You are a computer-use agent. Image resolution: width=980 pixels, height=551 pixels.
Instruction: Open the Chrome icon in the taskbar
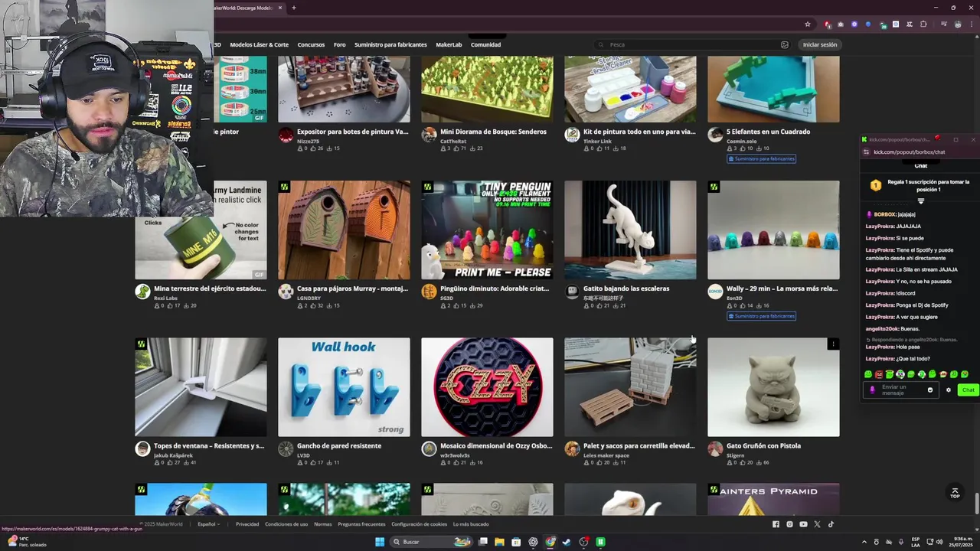point(550,542)
